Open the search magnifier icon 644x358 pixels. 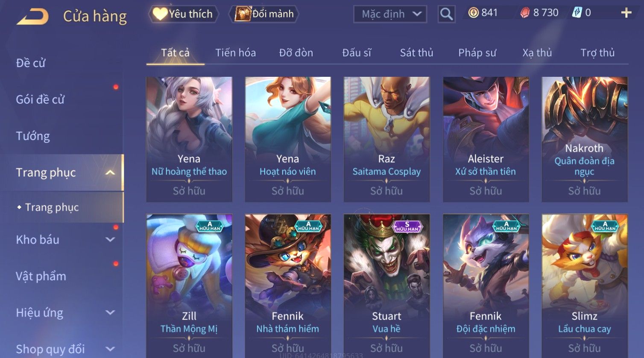(x=446, y=14)
